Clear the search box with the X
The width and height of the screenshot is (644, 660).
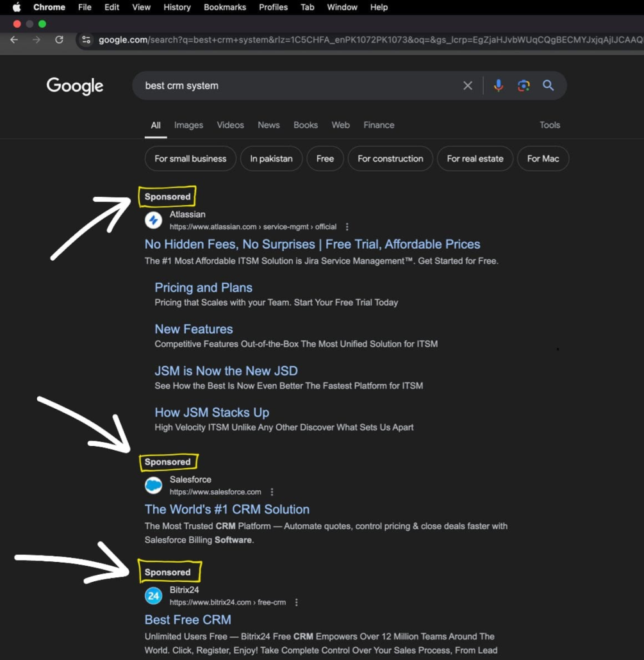[468, 85]
